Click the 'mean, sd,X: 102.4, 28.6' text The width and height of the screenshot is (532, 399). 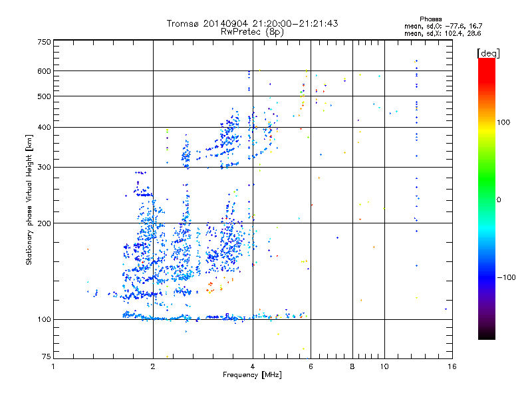point(442,33)
